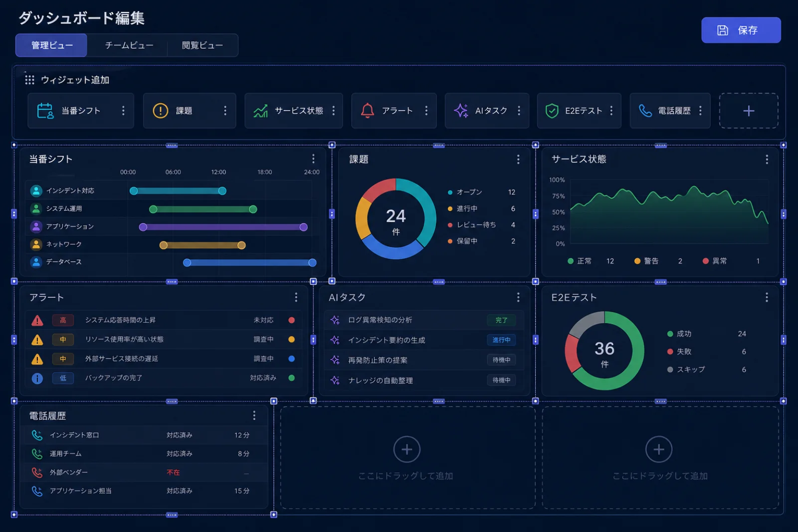Click the 保存 button
The width and height of the screenshot is (798, 532).
741,30
